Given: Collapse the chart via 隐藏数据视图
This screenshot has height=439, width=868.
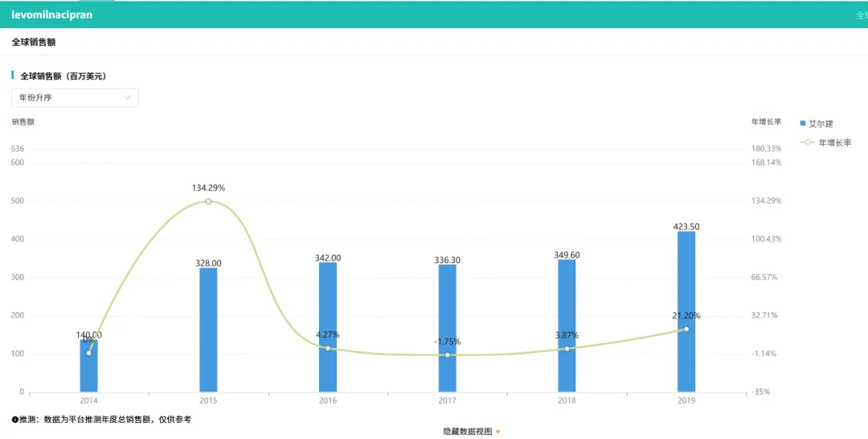Looking at the screenshot, I should 471,432.
